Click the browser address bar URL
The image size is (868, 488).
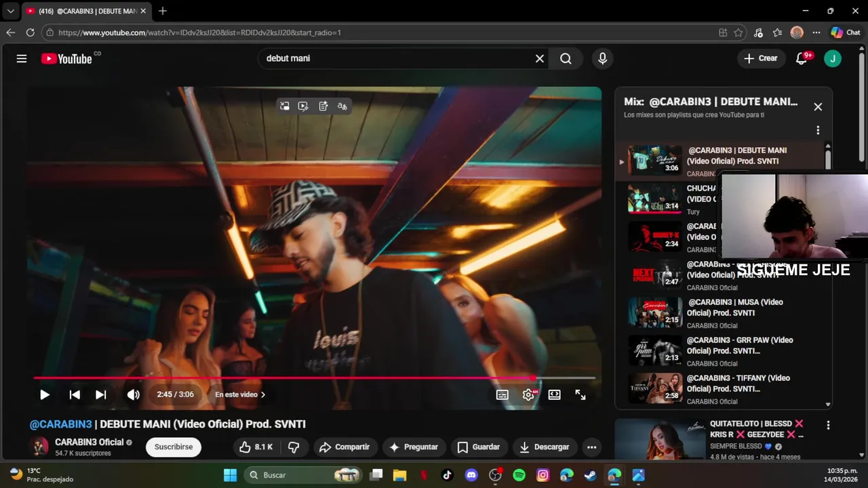tap(199, 33)
